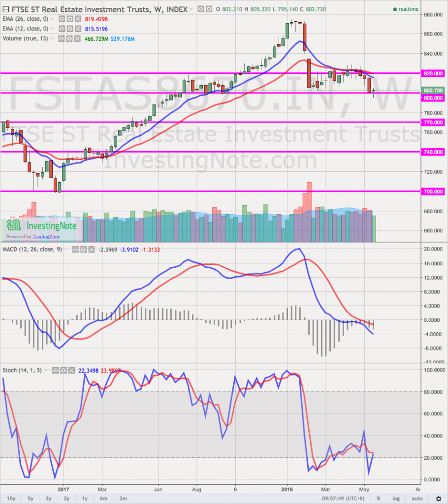448x504 pixels.
Task: Collapse the FTSE ST chart legend
Action: tap(4, 9)
